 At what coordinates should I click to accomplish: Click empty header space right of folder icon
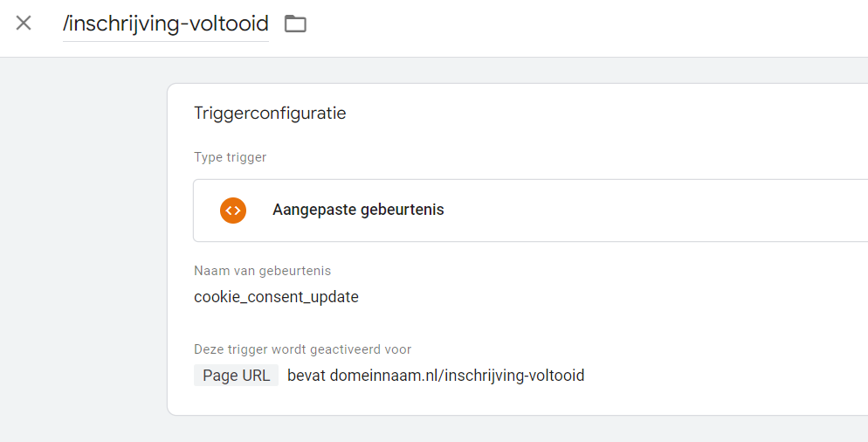568,26
